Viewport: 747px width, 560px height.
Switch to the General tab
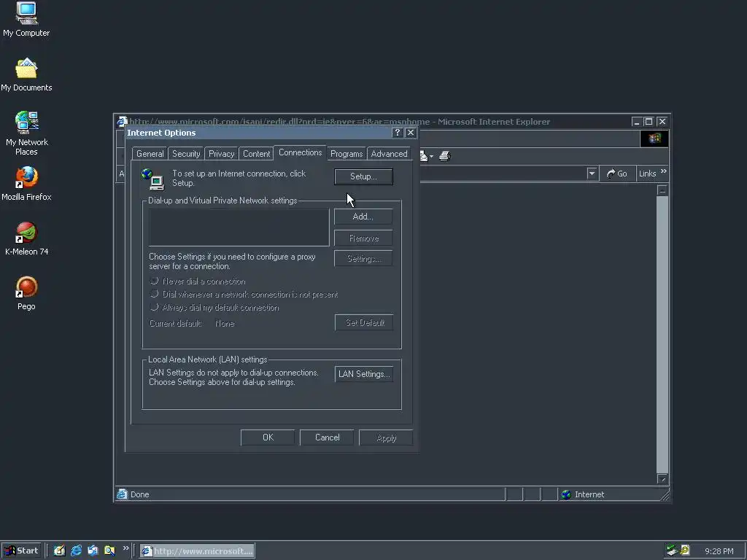(150, 154)
